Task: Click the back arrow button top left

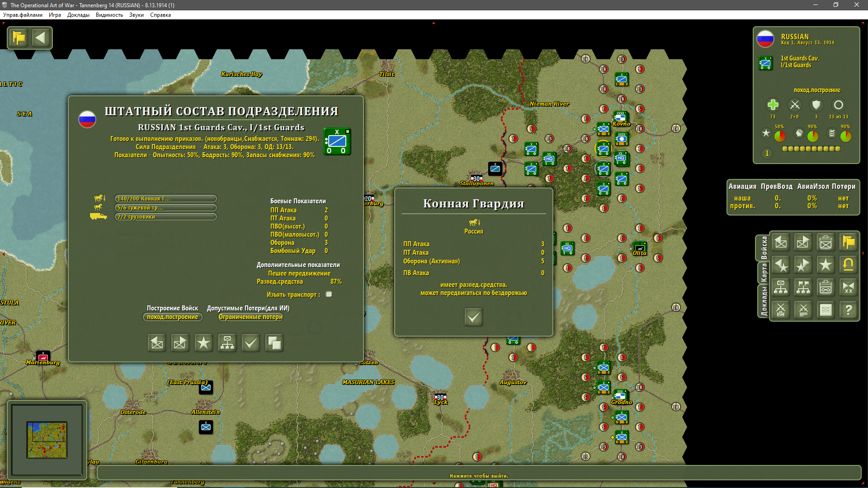Action: [x=41, y=38]
